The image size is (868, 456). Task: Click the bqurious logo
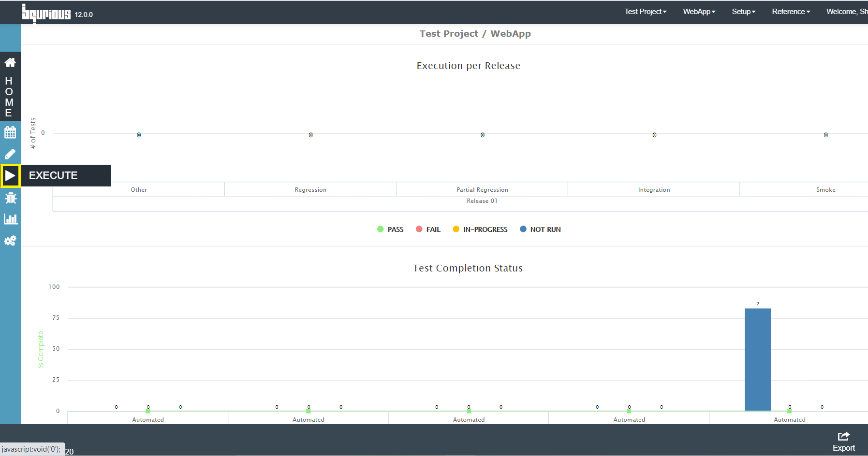(x=46, y=14)
